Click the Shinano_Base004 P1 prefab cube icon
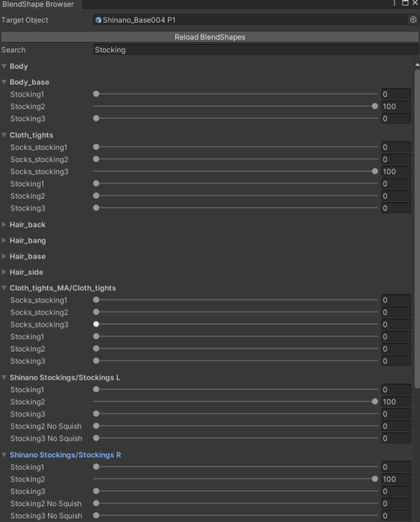Viewport: 420px width, 522px height. click(98, 20)
